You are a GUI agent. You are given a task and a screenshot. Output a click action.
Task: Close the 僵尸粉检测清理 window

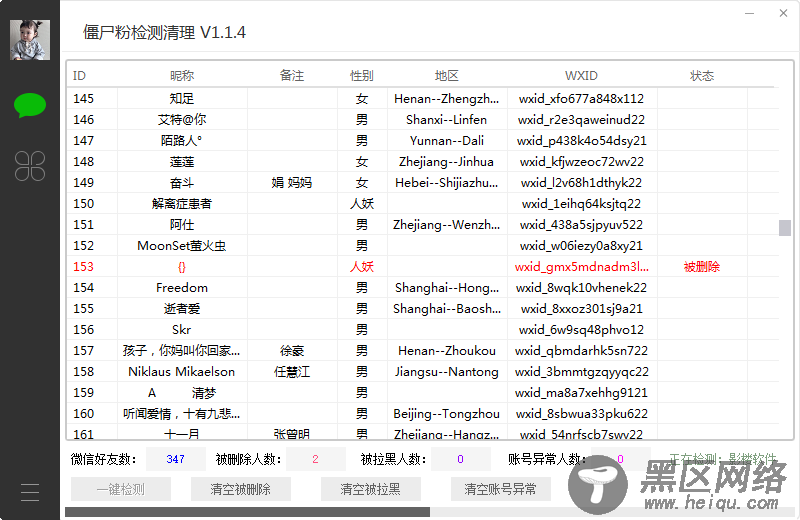click(x=783, y=13)
